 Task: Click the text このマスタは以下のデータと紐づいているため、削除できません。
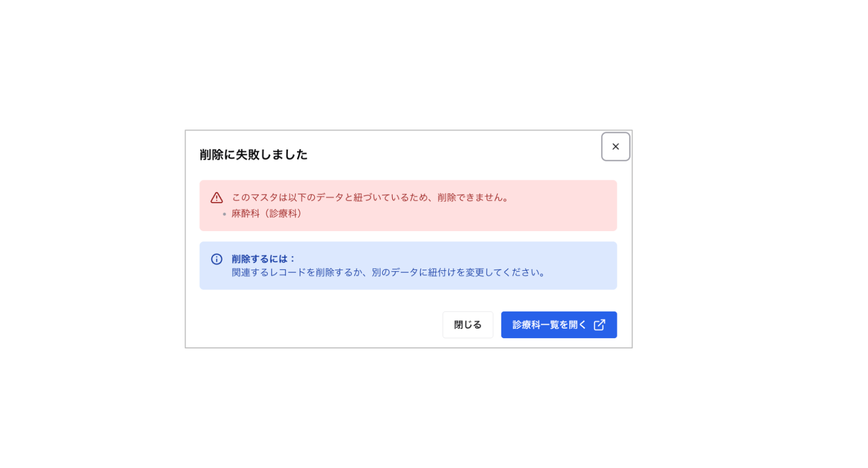click(369, 197)
